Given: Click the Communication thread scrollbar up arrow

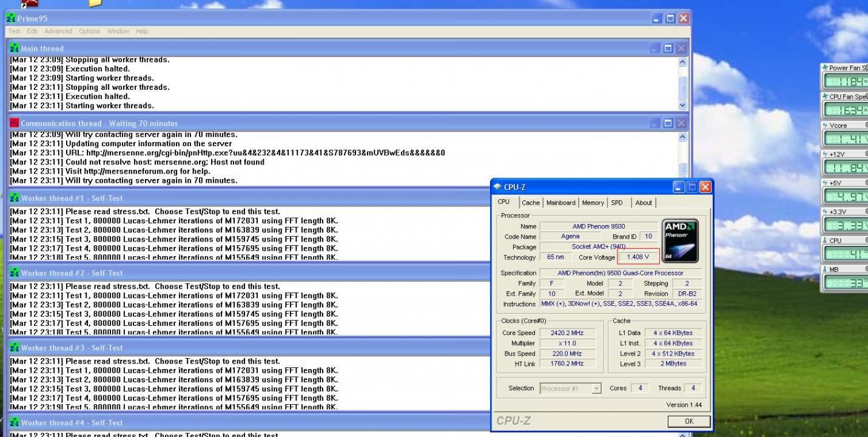Looking at the screenshot, I should click(x=682, y=137).
